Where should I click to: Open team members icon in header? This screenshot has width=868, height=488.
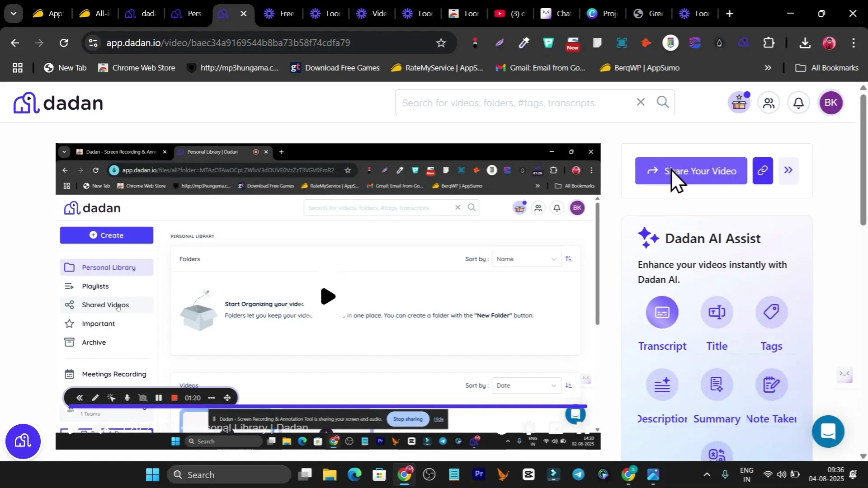769,103
